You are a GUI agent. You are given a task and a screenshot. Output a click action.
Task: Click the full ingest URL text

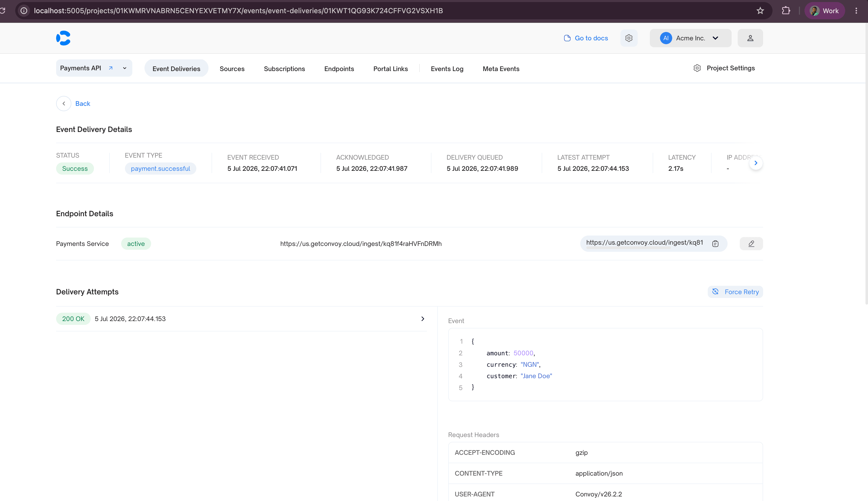(x=361, y=244)
